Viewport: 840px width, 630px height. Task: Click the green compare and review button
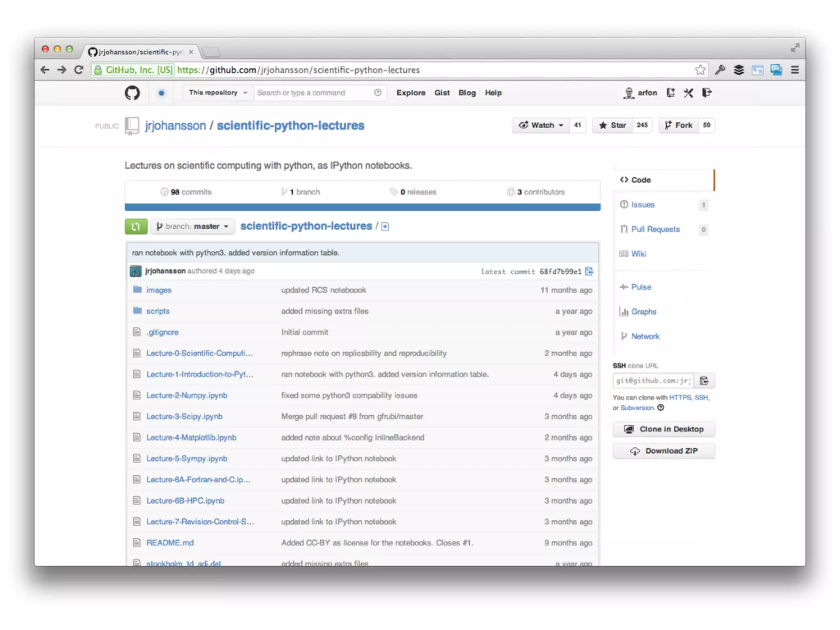[136, 226]
